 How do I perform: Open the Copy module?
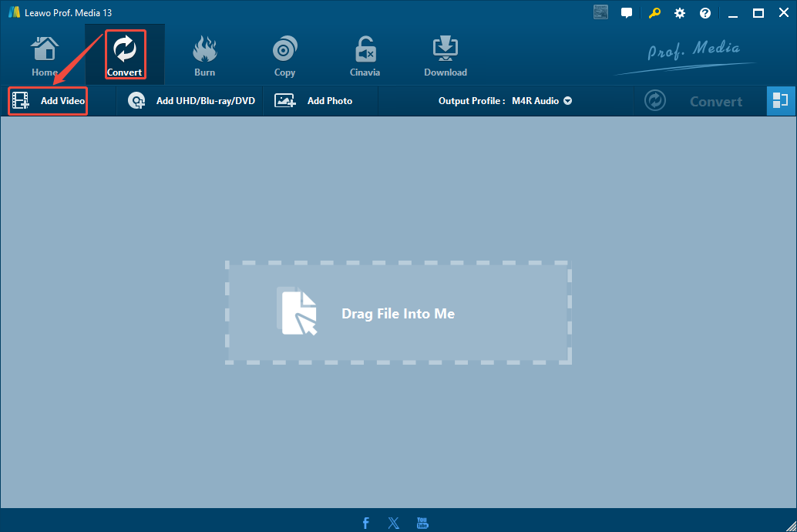284,48
